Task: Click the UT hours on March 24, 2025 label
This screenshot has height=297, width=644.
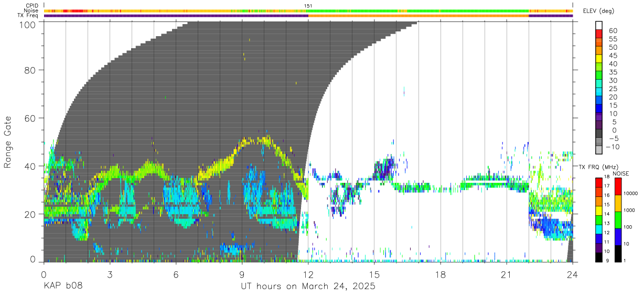Action: pyautogui.click(x=308, y=287)
